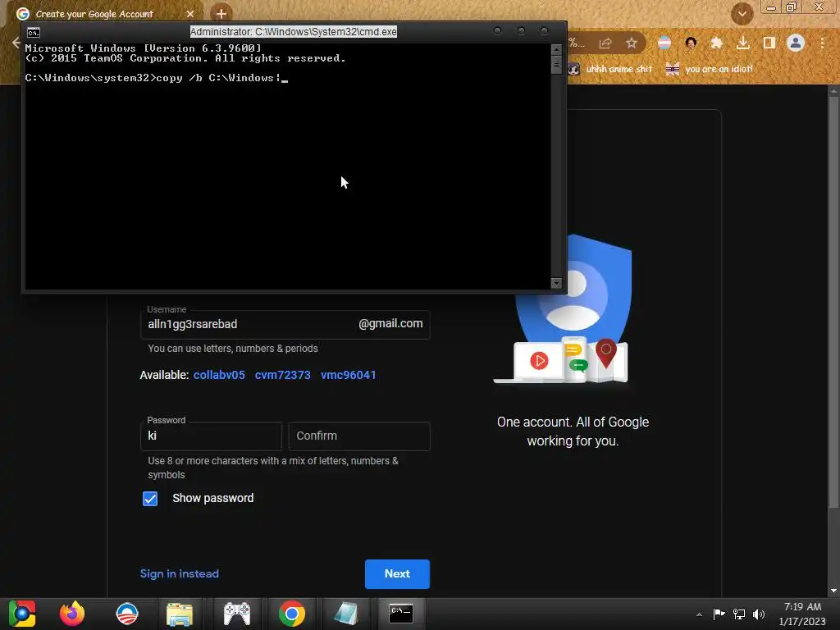Screen dimensions: 840x630
Task: Click the Next button
Action: 398,573
